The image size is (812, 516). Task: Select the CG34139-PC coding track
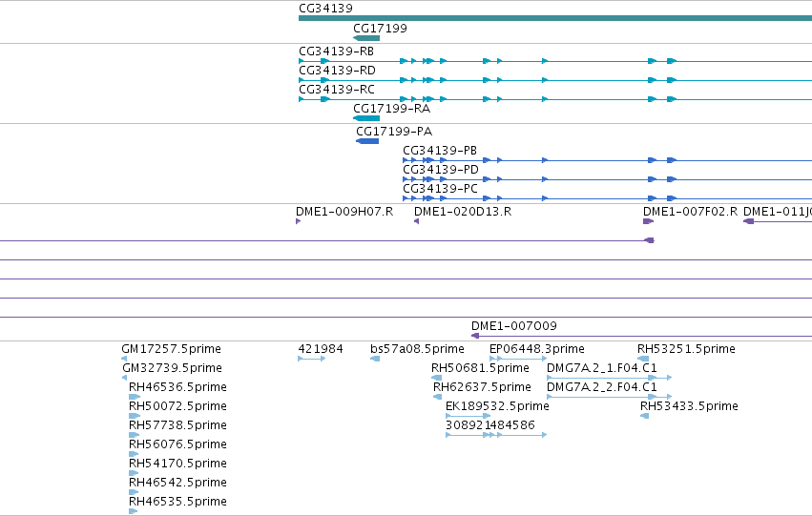[x=608, y=198]
